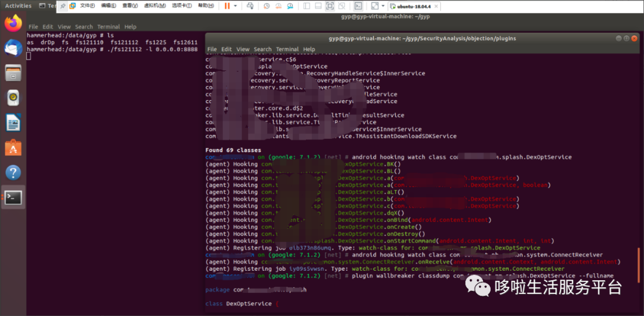Open File menu in back ~/gyp terminal
644x316 pixels.
coord(33,27)
